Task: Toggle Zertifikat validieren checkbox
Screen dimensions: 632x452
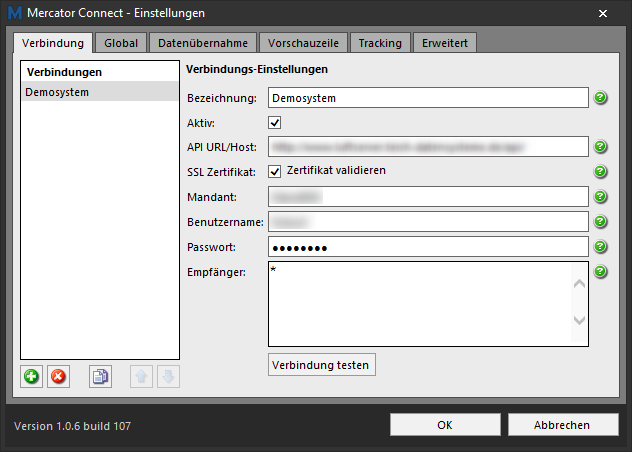Action: click(274, 172)
